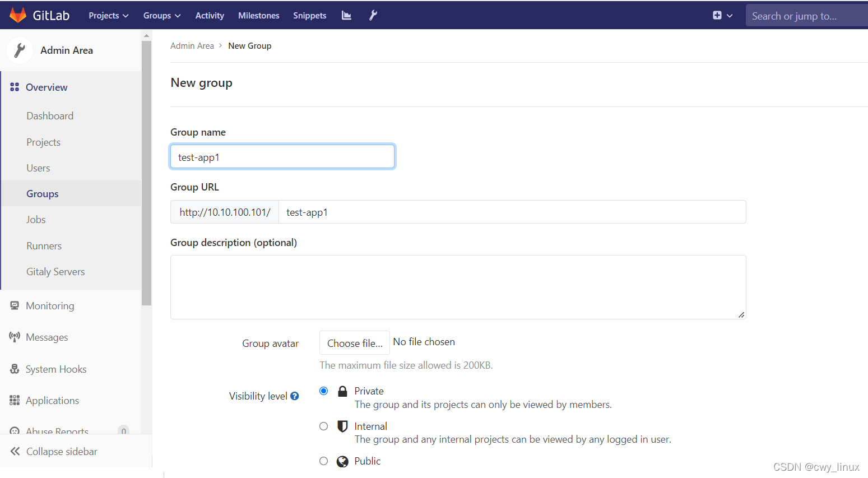Click the Applications grid icon

[15, 400]
